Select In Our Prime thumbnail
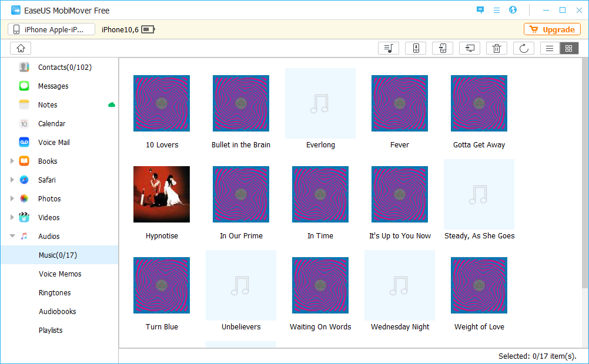589x364 pixels. click(241, 194)
